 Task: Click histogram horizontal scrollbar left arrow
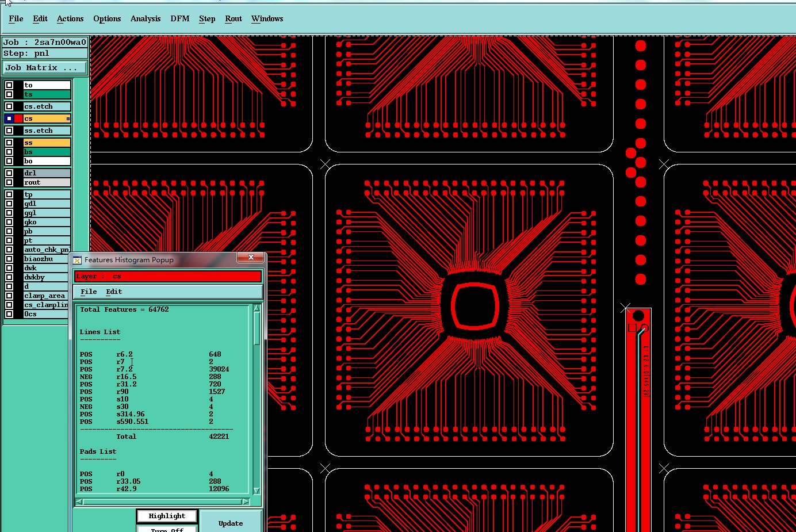79,502
